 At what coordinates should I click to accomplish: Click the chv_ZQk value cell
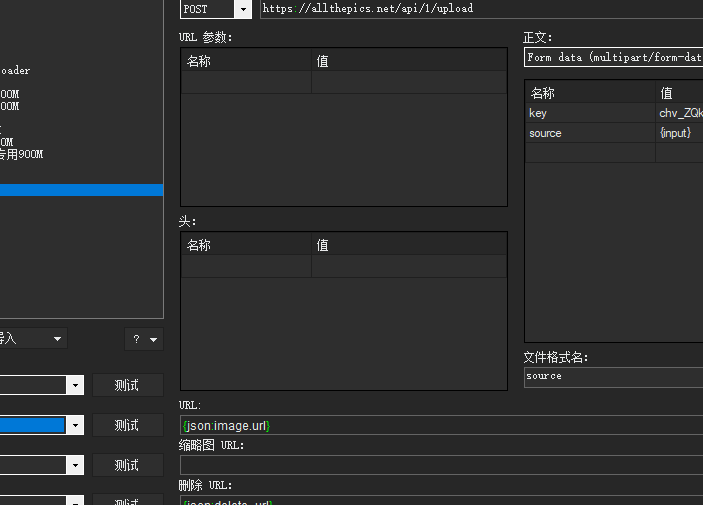tap(680, 113)
